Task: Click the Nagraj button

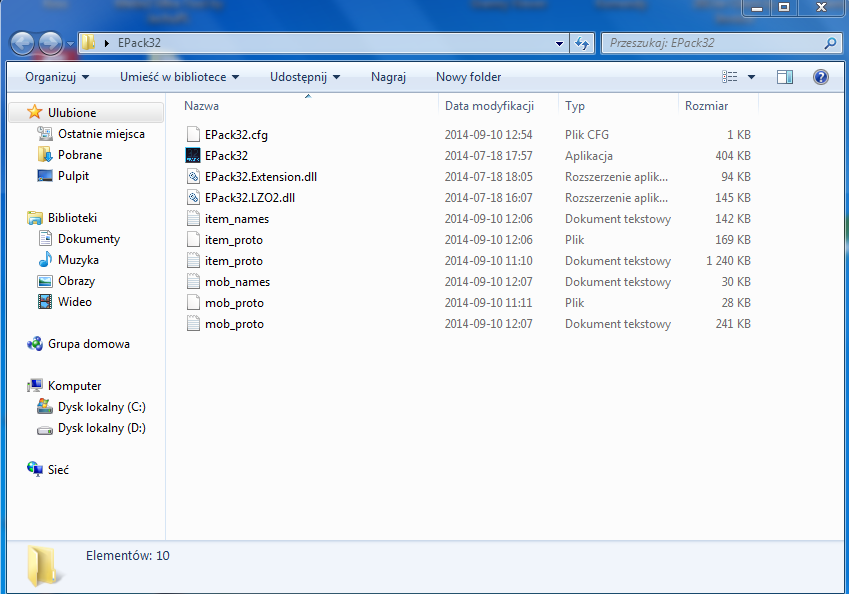Action: tap(388, 77)
